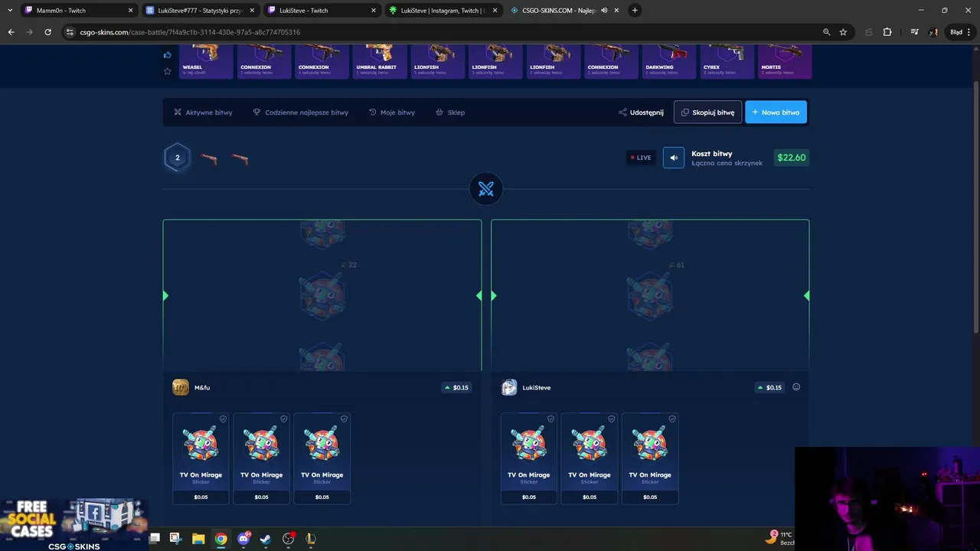Bookmark this page with star icon
This screenshot has width=980, height=551.
coord(843,32)
